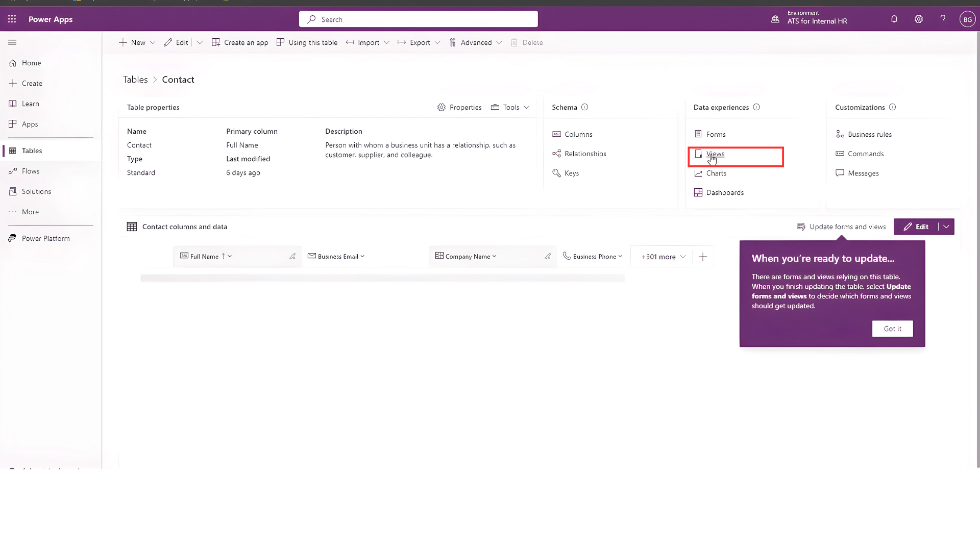Open Forms under Data experiences
This screenshot has width=980, height=551.
pos(710,134)
